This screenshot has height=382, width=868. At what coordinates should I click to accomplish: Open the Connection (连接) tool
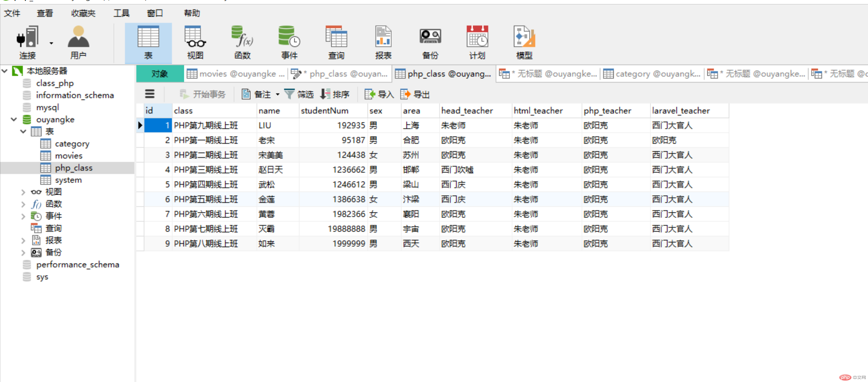tap(27, 43)
